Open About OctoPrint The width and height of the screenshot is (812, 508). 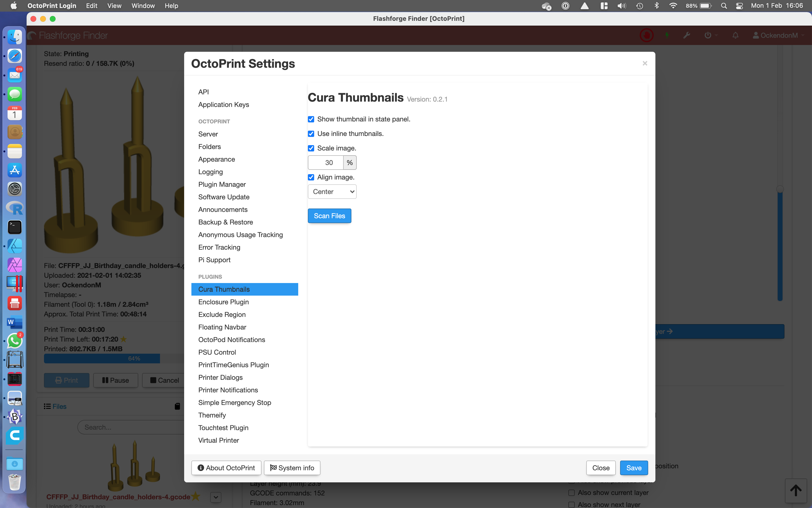226,468
